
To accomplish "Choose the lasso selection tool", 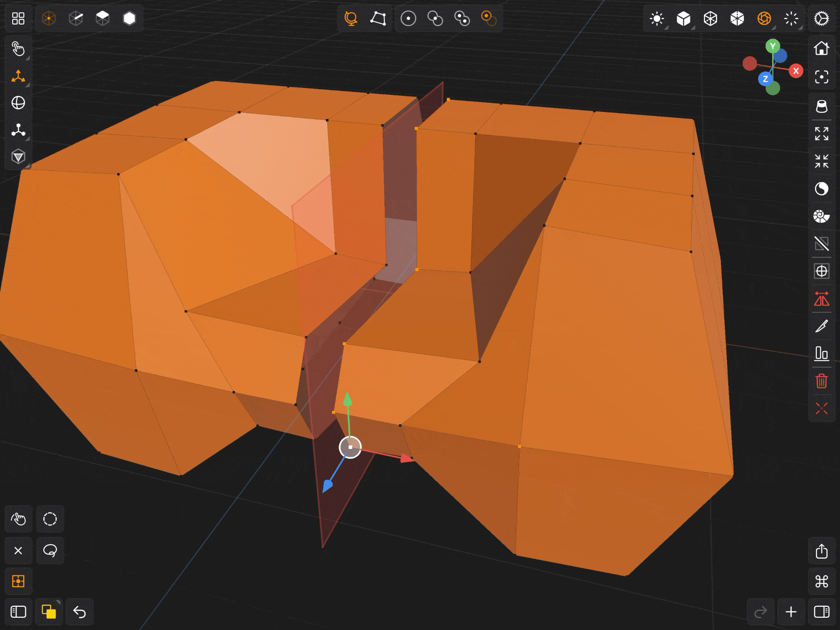I will point(50,550).
